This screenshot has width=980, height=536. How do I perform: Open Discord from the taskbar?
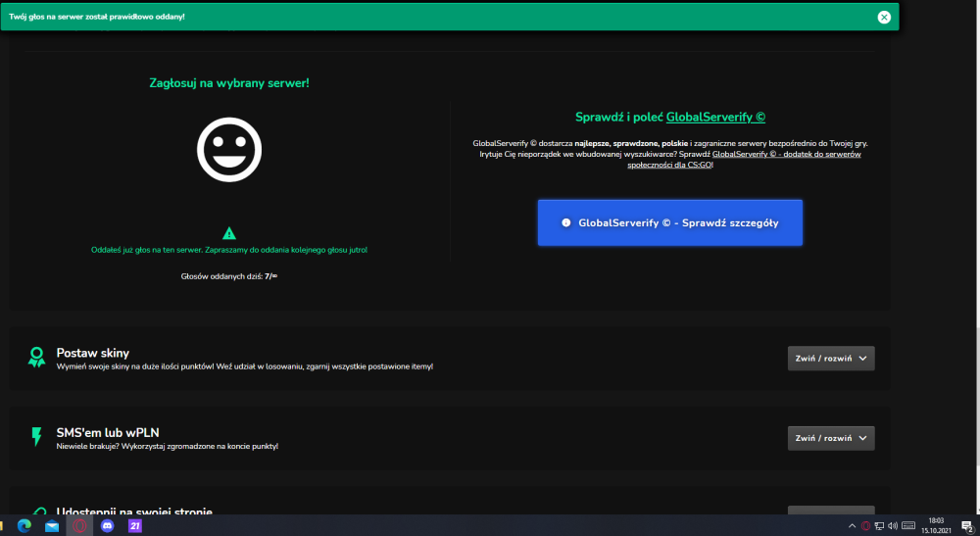pyautogui.click(x=108, y=526)
